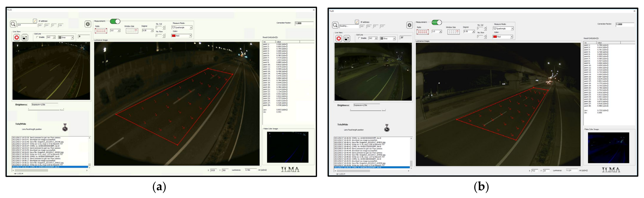Click the pencil edit icon in window (a)
The height and width of the screenshot is (198, 644).
pos(35,21)
